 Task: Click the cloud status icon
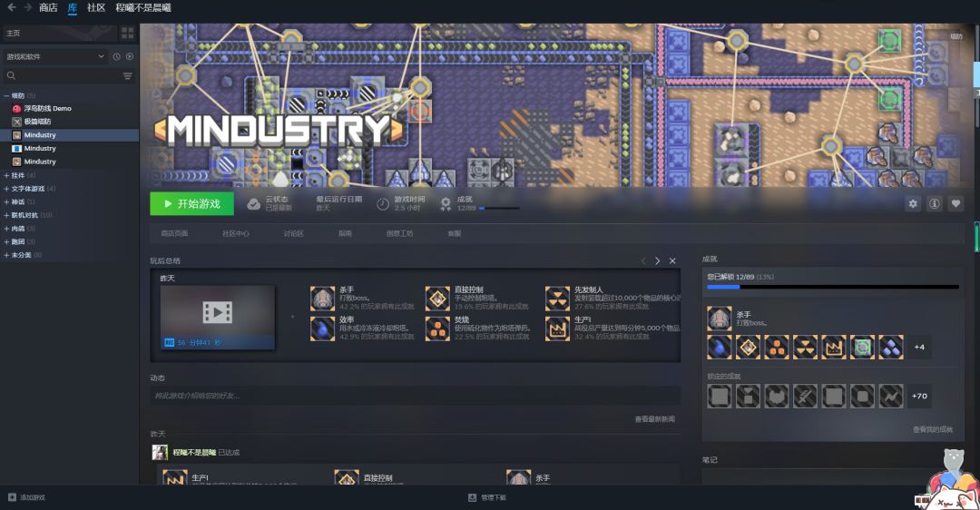tap(254, 204)
